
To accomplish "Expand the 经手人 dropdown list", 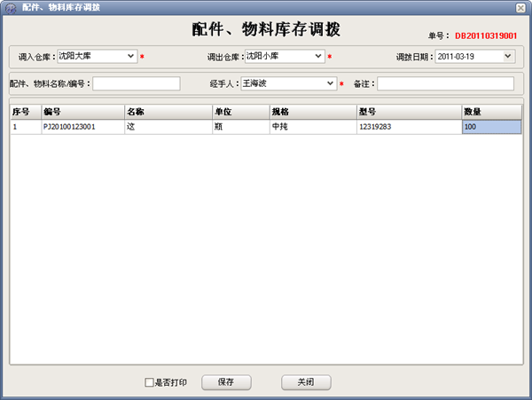I will pos(331,83).
